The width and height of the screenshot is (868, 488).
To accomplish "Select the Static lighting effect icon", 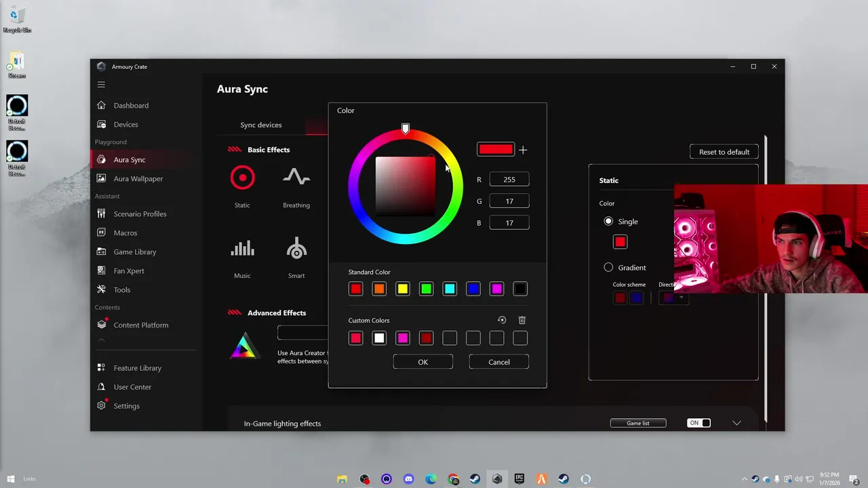I will pos(242,178).
